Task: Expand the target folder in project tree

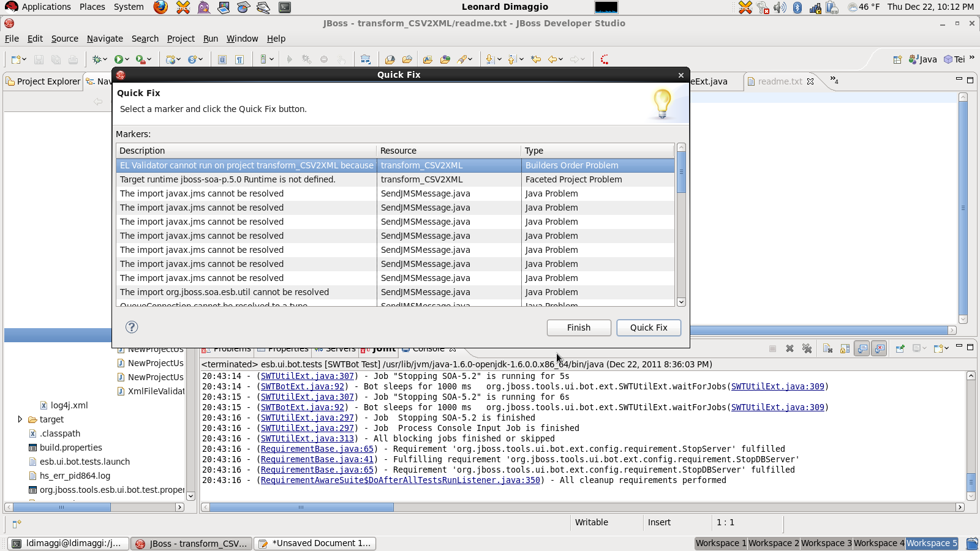Action: pos(20,419)
